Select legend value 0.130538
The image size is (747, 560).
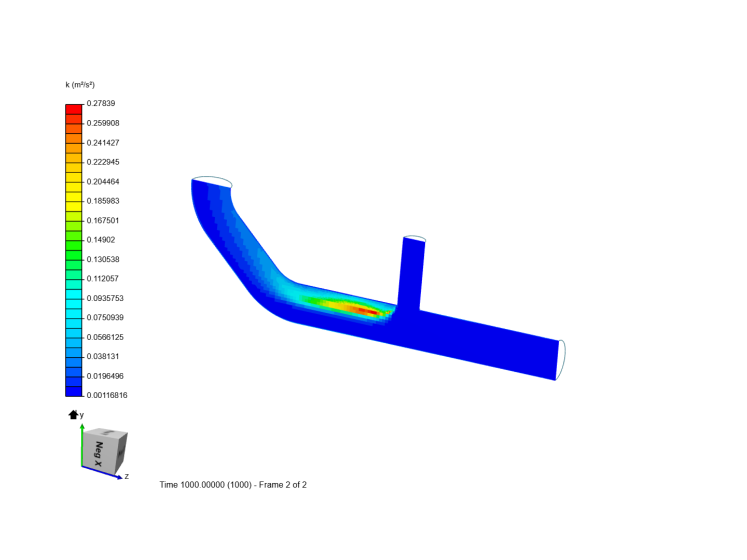click(103, 259)
